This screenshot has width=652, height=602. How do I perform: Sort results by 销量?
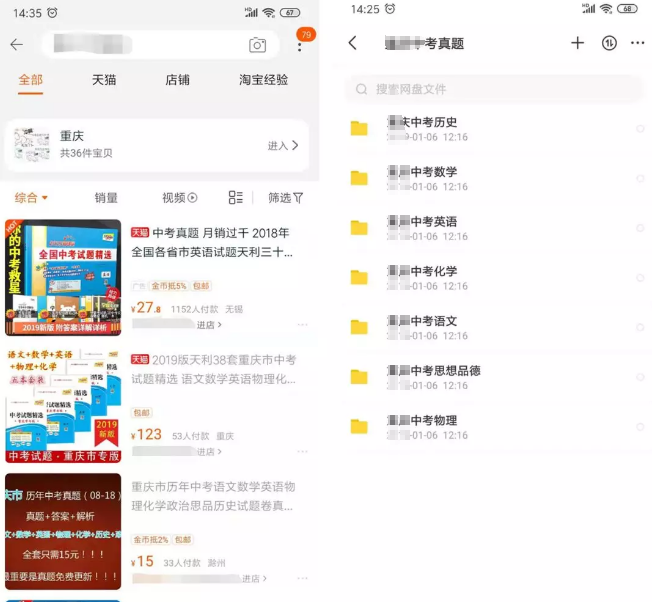pos(106,197)
